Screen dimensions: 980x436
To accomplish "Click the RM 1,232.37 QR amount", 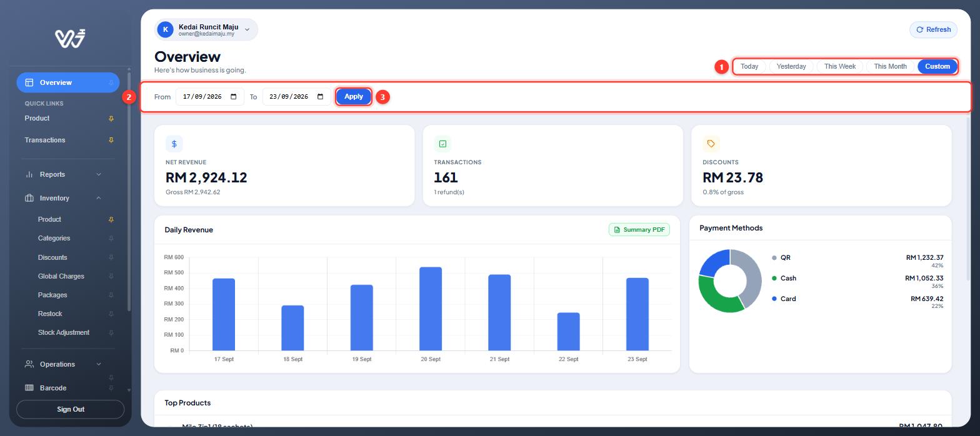I will (x=924, y=257).
